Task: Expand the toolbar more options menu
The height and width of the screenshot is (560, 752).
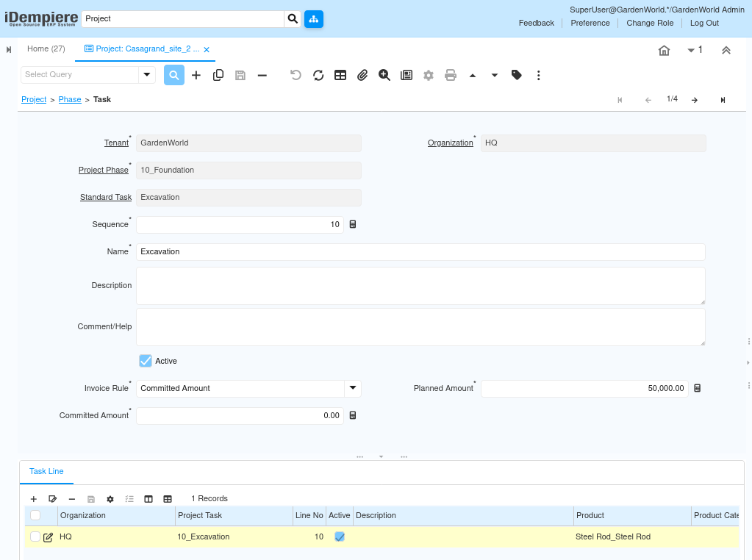Action: [x=539, y=75]
